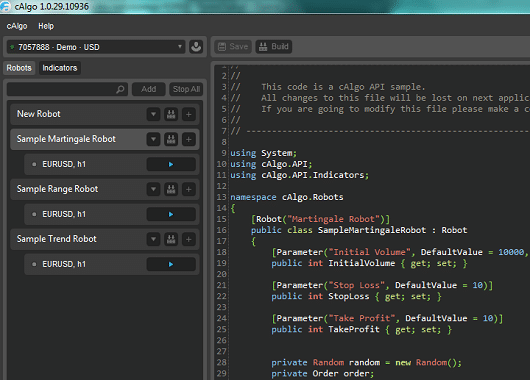Click the magnifier search icon
The width and height of the screenshot is (530, 380).
pos(120,89)
